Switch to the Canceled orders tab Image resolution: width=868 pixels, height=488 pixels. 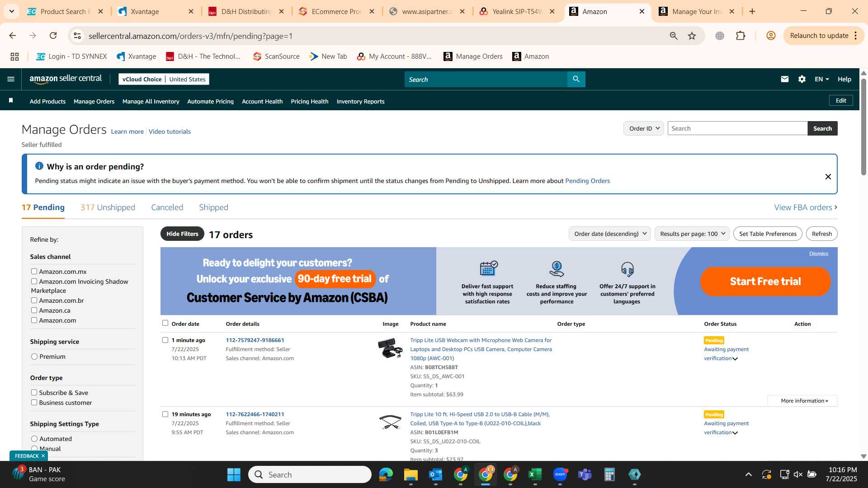[167, 207]
